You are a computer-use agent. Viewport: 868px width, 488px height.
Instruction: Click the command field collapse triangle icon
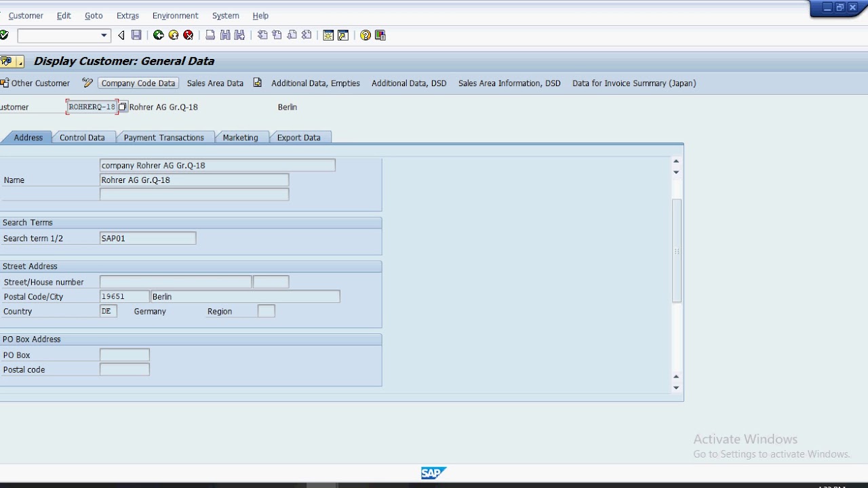coord(121,35)
